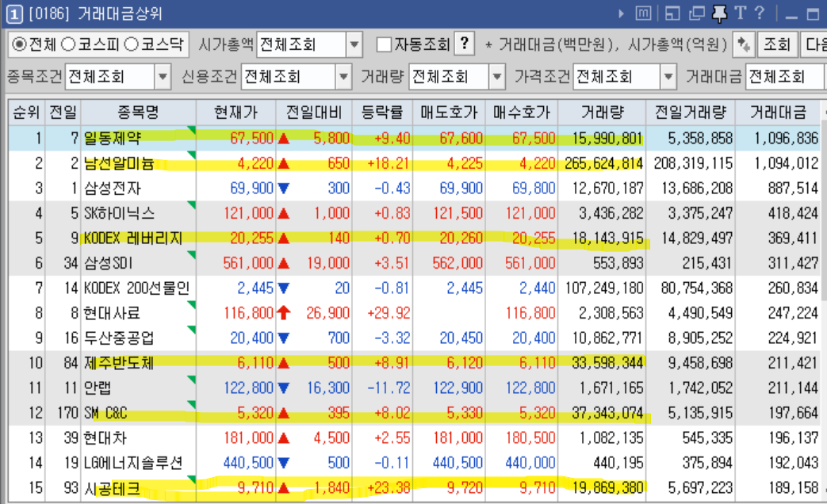This screenshot has width=827, height=504.
Task: Select the 시공테크 stock name
Action: [x=112, y=487]
